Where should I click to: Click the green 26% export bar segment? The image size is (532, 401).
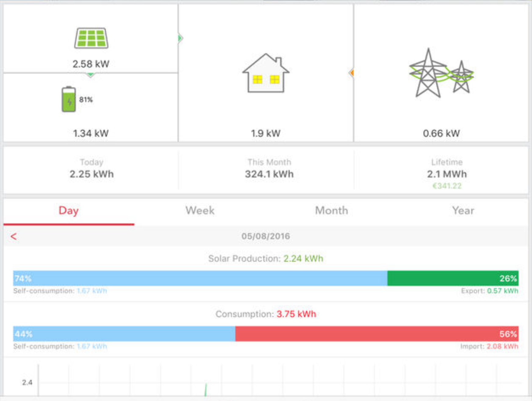click(x=453, y=278)
